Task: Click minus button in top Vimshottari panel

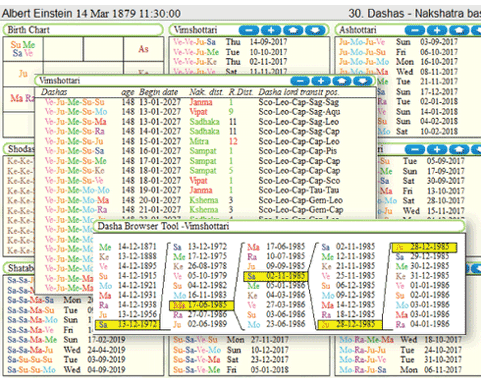Action: pyautogui.click(x=249, y=30)
